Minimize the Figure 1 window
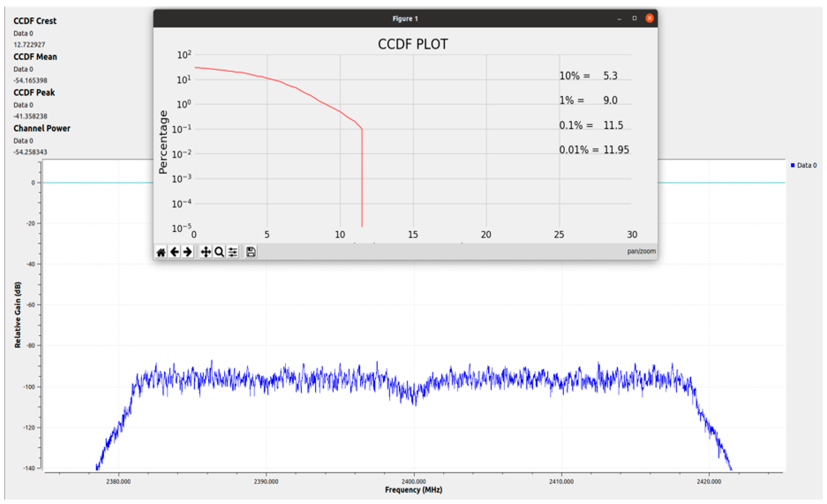Image resolution: width=827 pixels, height=504 pixels. tap(619, 19)
